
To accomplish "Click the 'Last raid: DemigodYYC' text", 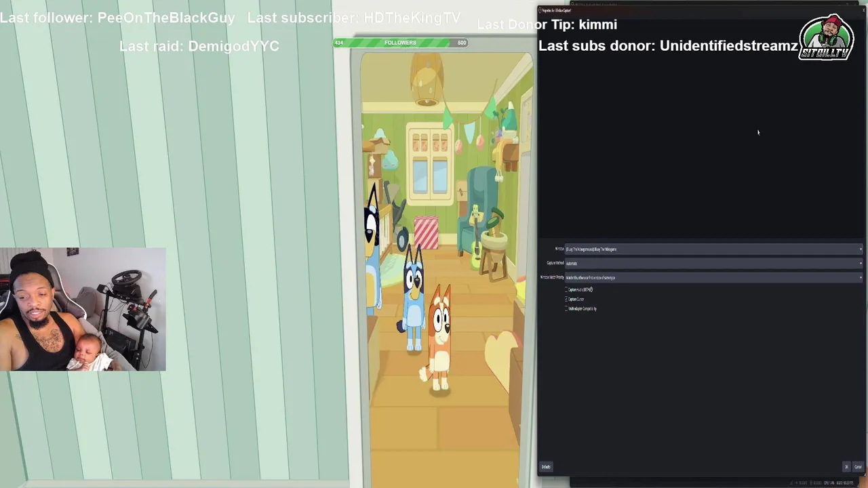I will (x=199, y=46).
